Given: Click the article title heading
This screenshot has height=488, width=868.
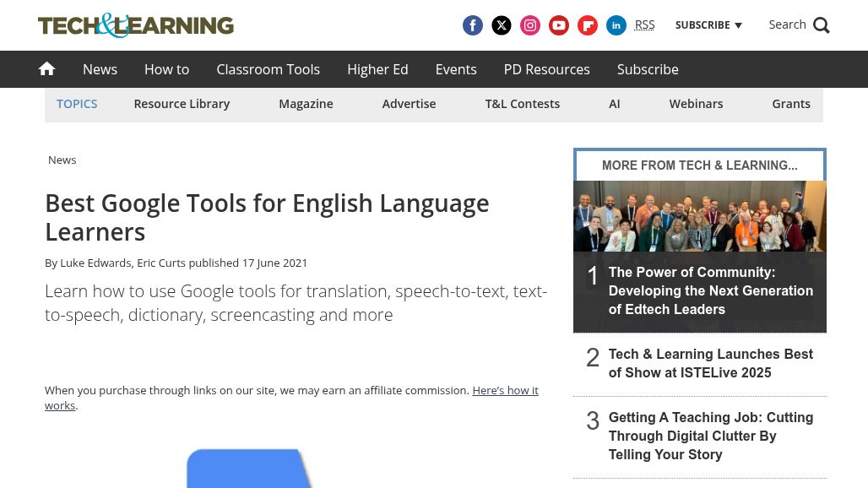Looking at the screenshot, I should coord(267,218).
